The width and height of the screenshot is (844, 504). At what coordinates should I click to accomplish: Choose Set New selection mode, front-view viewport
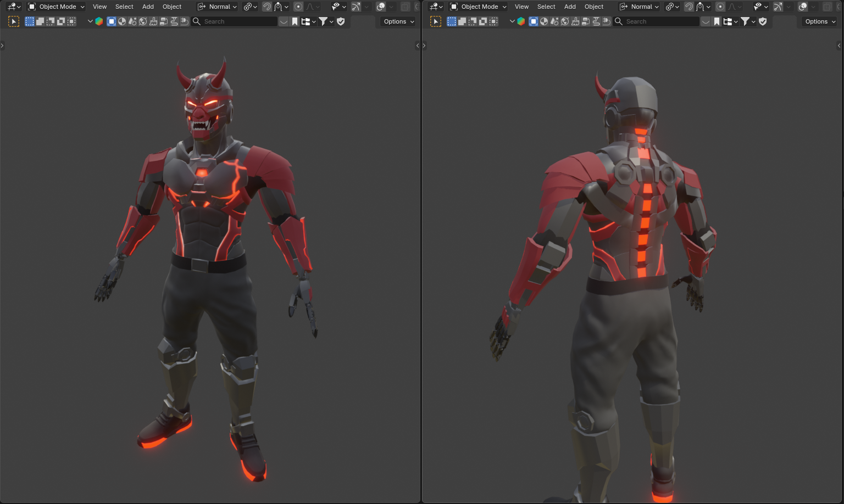point(30,21)
